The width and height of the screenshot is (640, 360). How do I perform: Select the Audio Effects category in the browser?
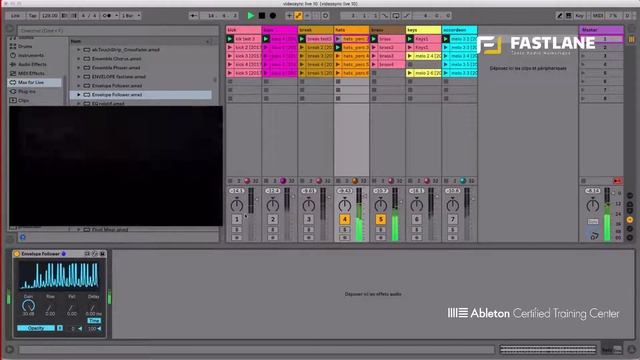(x=32, y=64)
